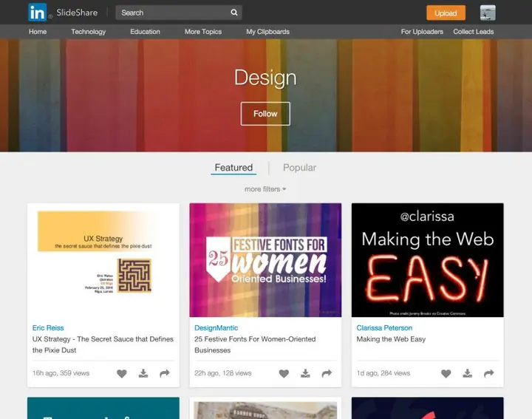Visit DesignMantic author profile
532x419 pixels.
tap(216, 327)
